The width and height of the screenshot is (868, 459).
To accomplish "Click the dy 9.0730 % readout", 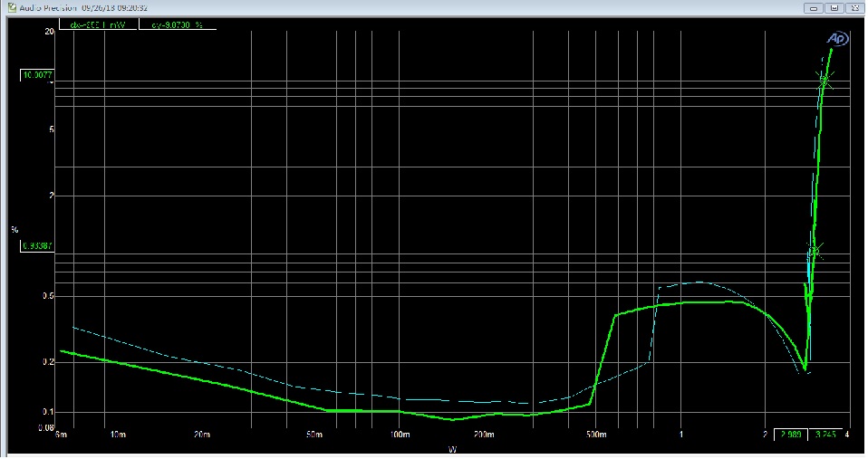I will [179, 24].
